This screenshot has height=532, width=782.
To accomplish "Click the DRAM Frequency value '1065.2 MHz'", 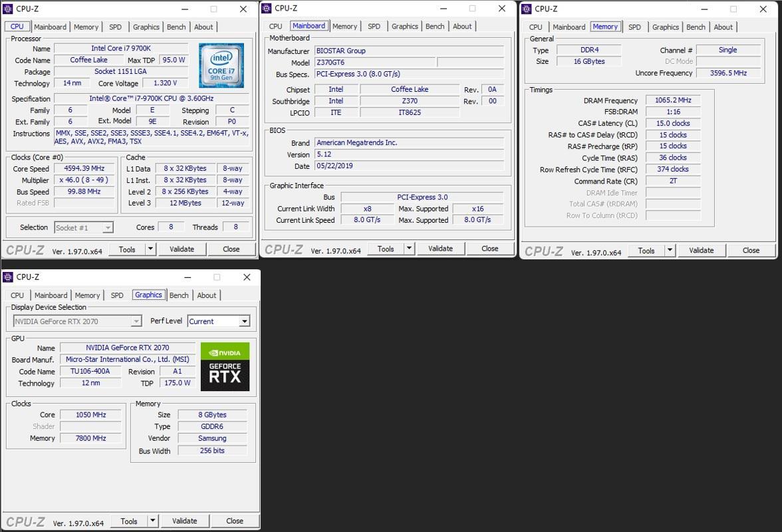I will 673,100.
